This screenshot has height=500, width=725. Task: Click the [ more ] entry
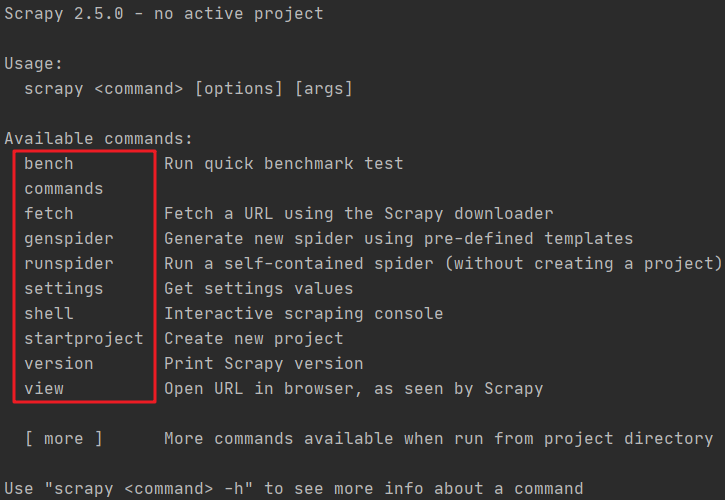(x=64, y=439)
